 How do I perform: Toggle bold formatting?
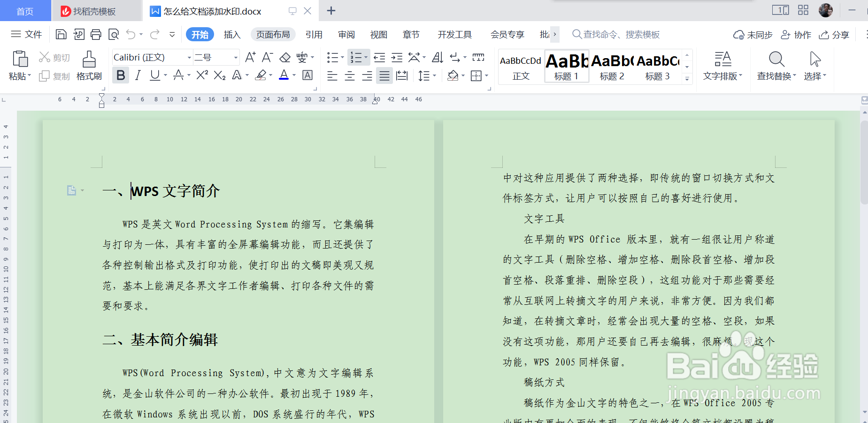pos(121,75)
